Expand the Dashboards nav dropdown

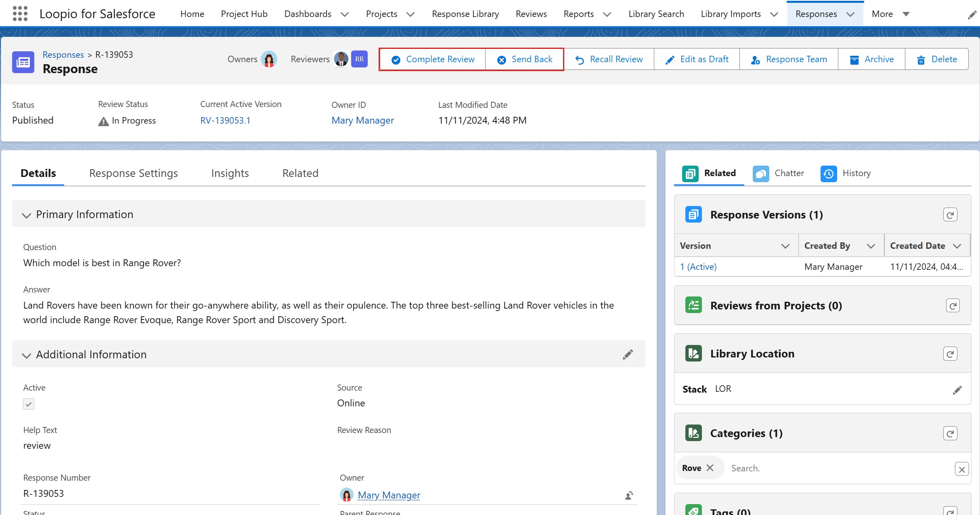pyautogui.click(x=345, y=15)
